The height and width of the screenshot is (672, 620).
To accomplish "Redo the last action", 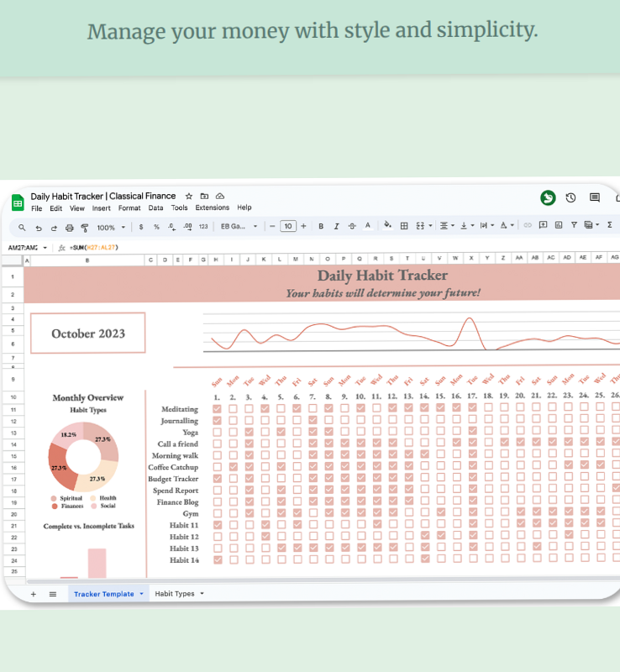I will pos(54,228).
